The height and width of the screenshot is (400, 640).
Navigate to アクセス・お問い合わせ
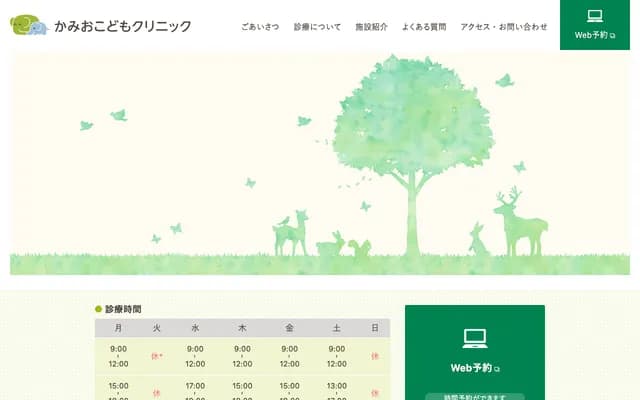coord(504,27)
